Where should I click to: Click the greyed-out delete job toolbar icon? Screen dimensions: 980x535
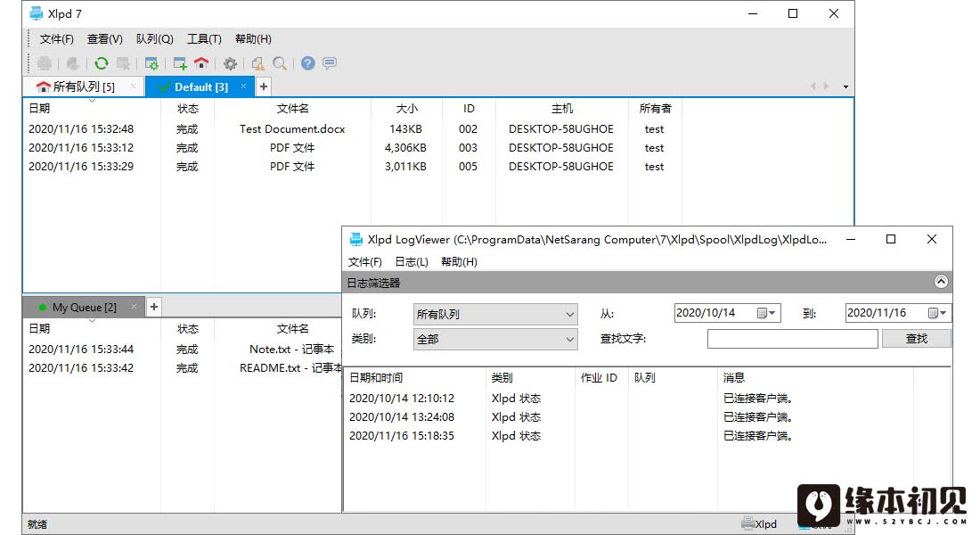coord(123,63)
